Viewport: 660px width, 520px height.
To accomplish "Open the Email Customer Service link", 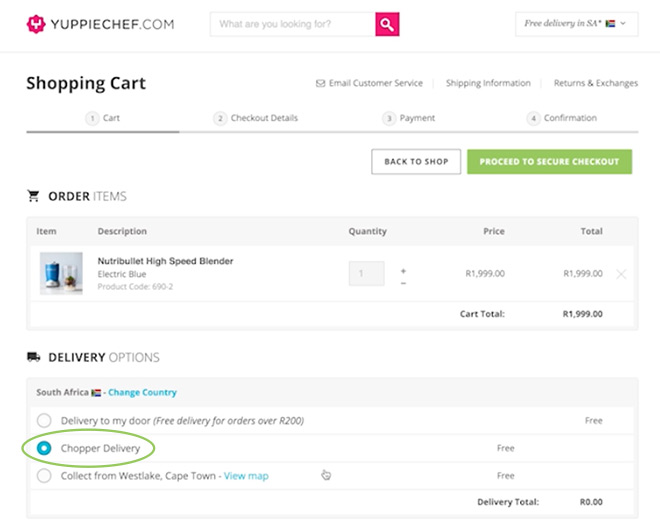I will 375,83.
